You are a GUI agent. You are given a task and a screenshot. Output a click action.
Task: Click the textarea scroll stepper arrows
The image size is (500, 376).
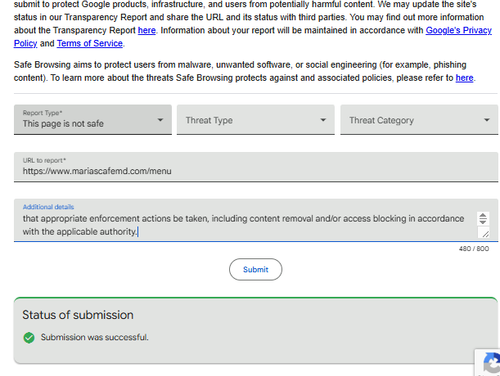click(x=483, y=219)
